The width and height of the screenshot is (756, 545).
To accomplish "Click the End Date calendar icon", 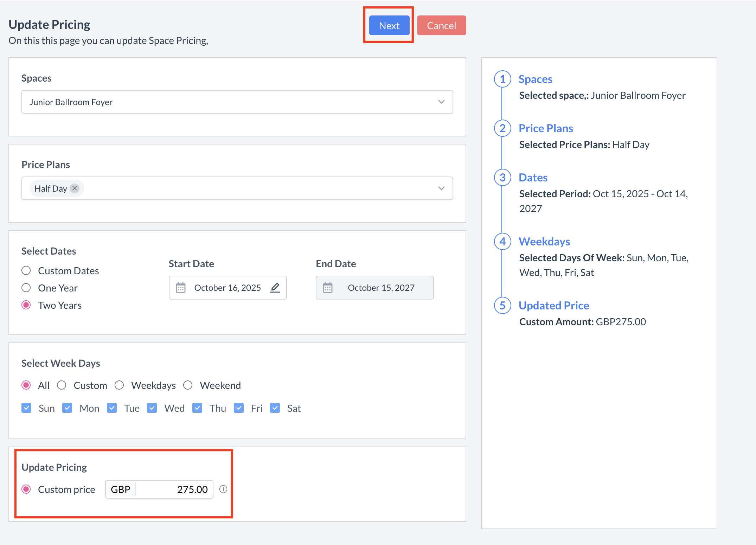I will coord(328,288).
